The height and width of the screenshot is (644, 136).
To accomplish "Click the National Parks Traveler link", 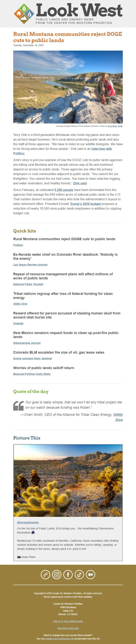I will [28, 284].
